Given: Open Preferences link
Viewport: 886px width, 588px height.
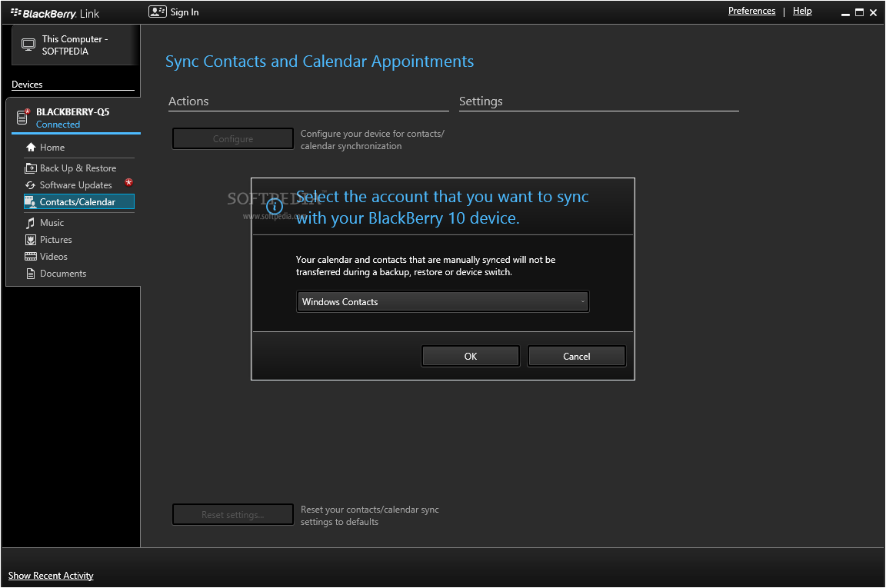Looking at the screenshot, I should (751, 11).
